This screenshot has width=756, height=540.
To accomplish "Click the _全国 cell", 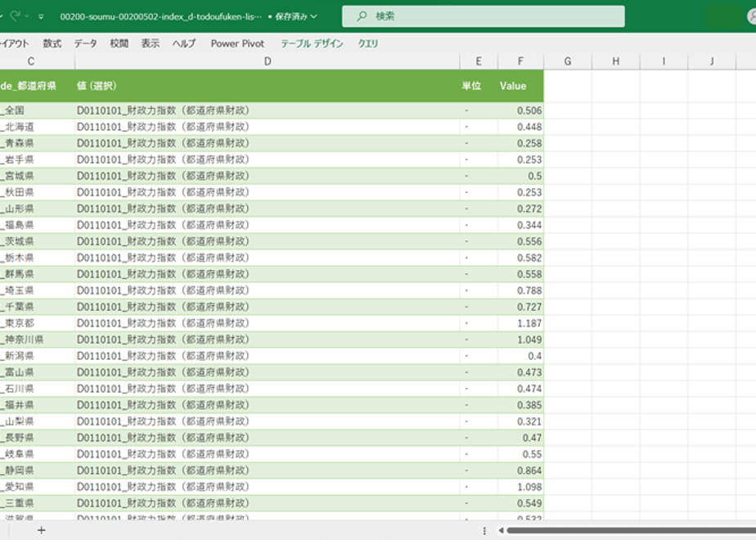I will click(37, 110).
